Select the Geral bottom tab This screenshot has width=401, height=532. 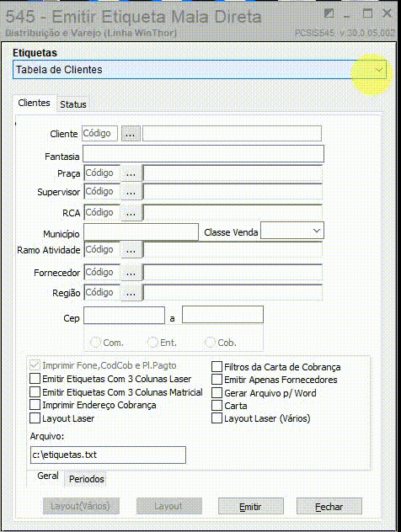pyautogui.click(x=48, y=476)
